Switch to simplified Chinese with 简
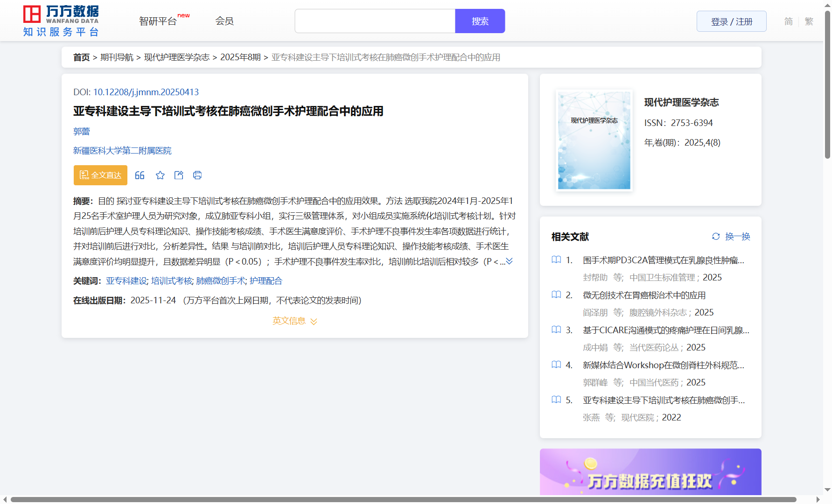Image resolution: width=832 pixels, height=504 pixels. [788, 21]
